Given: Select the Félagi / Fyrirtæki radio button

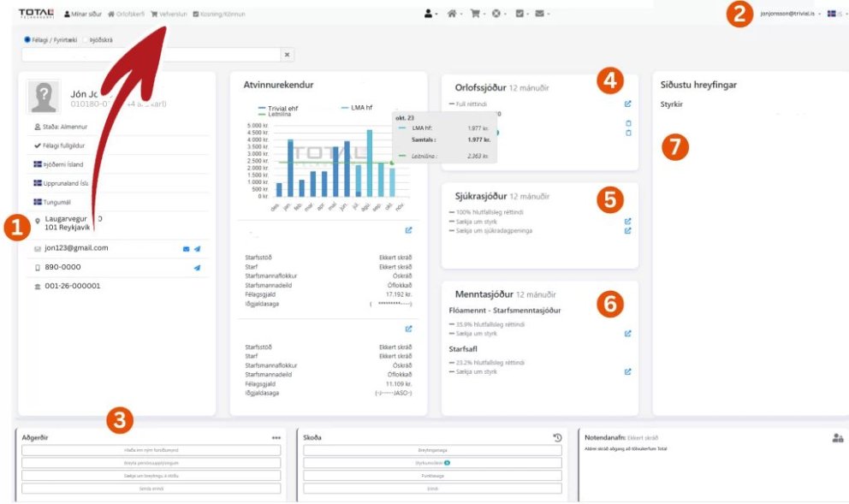Looking at the screenshot, I should [x=27, y=39].
